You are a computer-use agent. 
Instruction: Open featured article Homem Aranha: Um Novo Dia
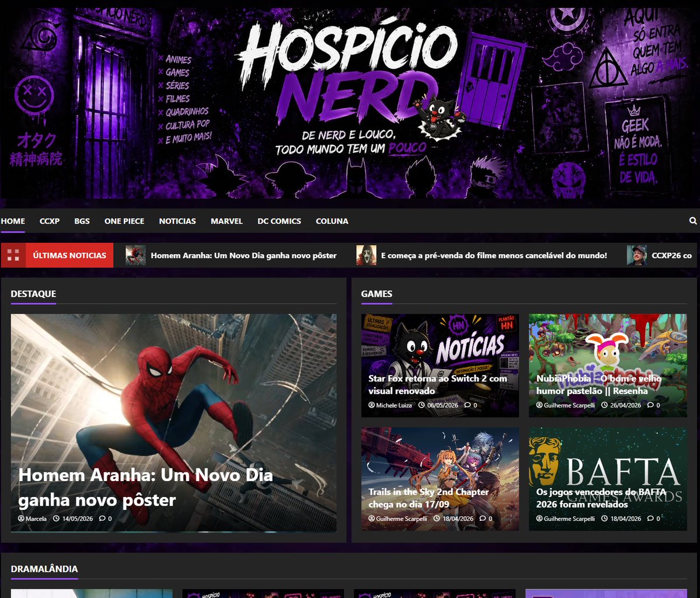pyautogui.click(x=145, y=487)
